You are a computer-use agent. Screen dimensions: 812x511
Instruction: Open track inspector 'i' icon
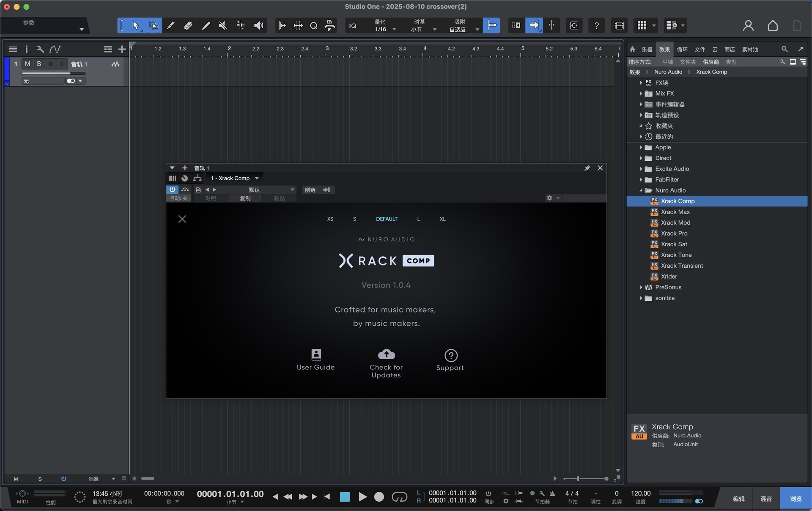click(x=26, y=49)
